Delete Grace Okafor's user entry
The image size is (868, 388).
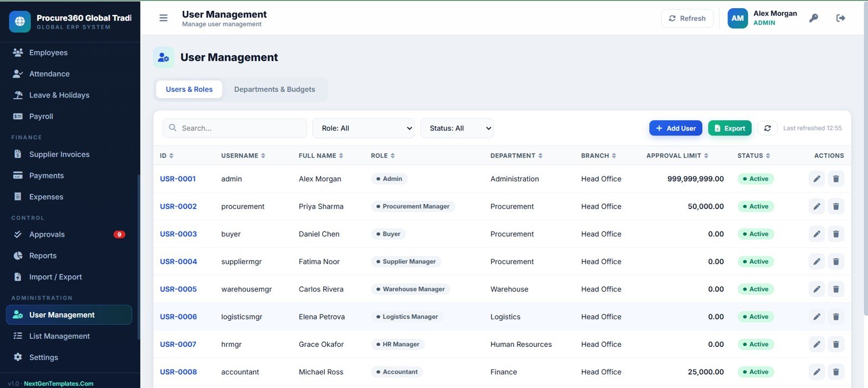[x=836, y=345]
